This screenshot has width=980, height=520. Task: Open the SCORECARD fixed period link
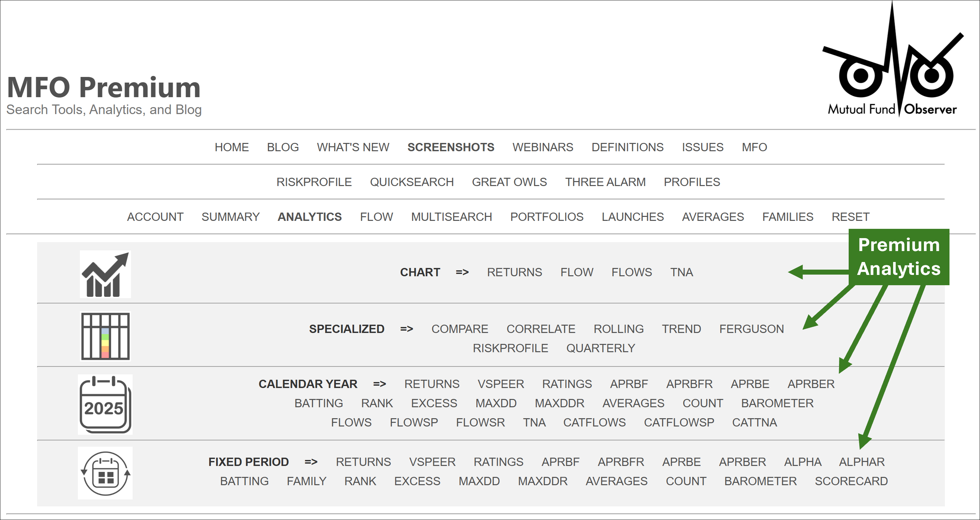(851, 481)
